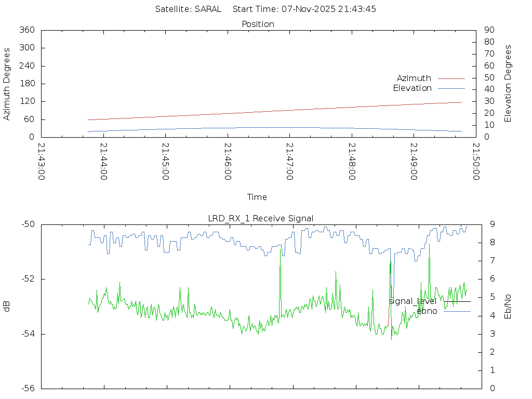
Task: Click the Elevation legend label
Action: pyautogui.click(x=412, y=88)
